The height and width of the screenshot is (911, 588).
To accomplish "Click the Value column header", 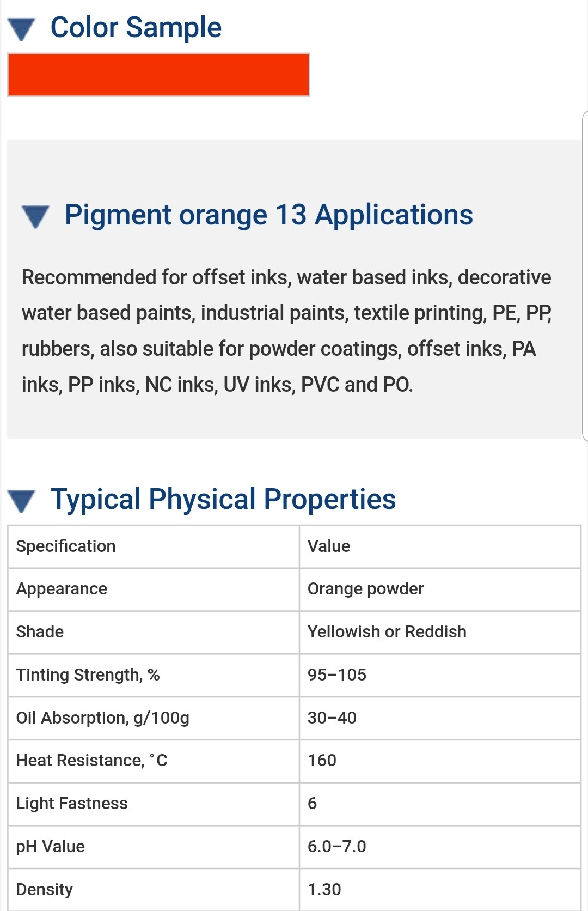I will (x=329, y=546).
